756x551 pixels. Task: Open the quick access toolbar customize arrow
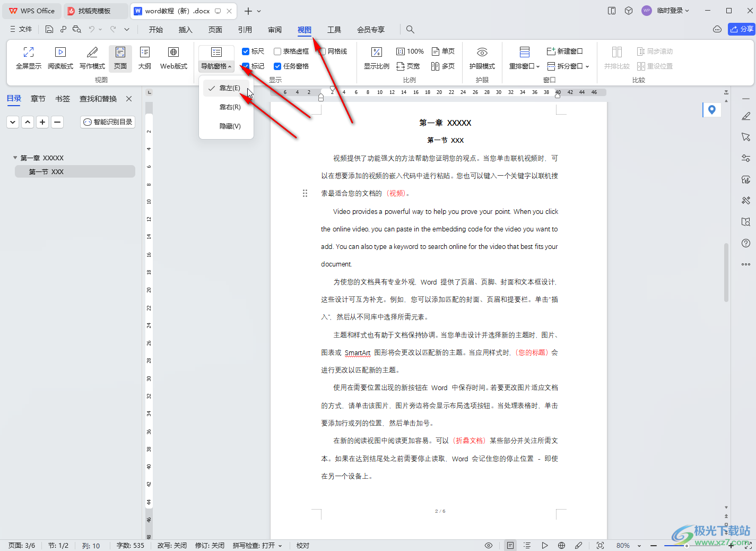coord(127,29)
